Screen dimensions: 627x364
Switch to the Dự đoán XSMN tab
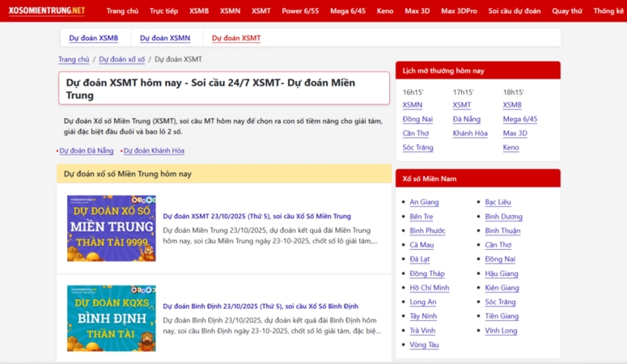[165, 38]
